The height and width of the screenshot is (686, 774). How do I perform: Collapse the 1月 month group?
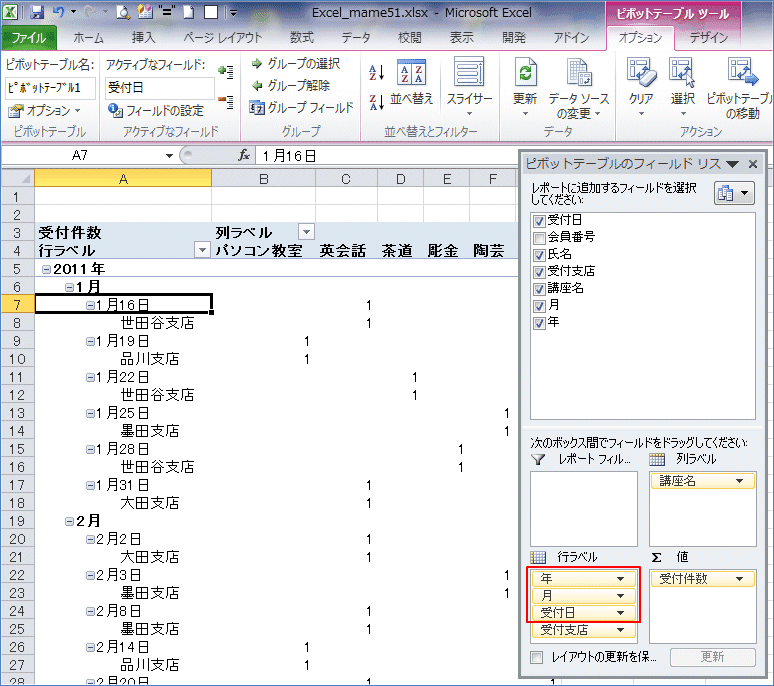[x=69, y=287]
